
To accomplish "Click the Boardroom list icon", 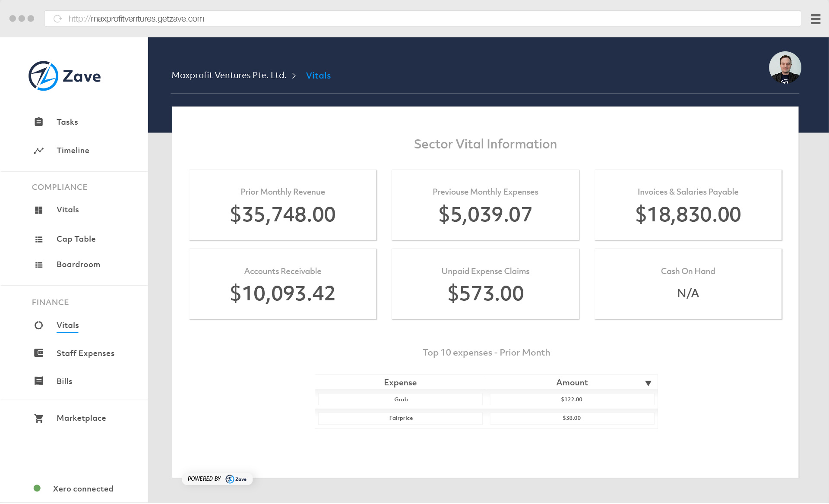I will coord(38,265).
